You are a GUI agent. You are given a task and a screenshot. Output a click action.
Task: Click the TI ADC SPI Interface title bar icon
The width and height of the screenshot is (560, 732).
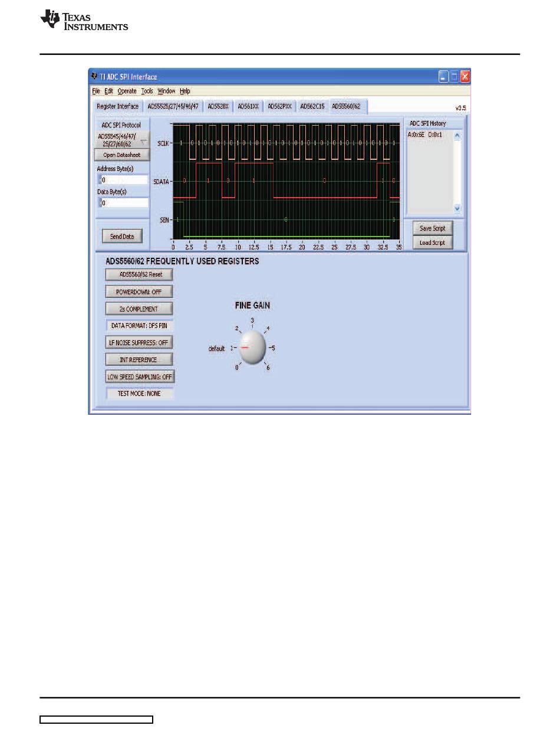[94, 77]
